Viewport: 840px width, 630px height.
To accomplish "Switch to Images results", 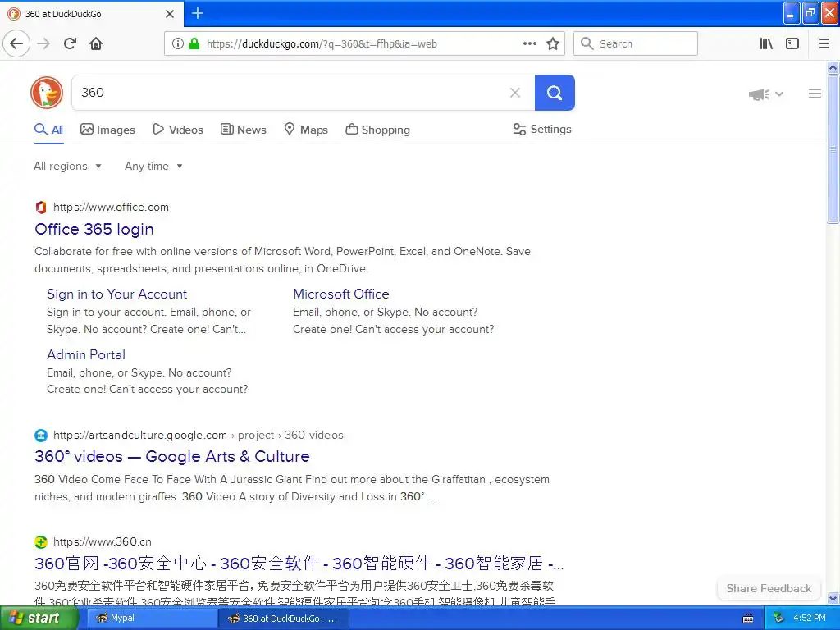I will click(x=107, y=130).
